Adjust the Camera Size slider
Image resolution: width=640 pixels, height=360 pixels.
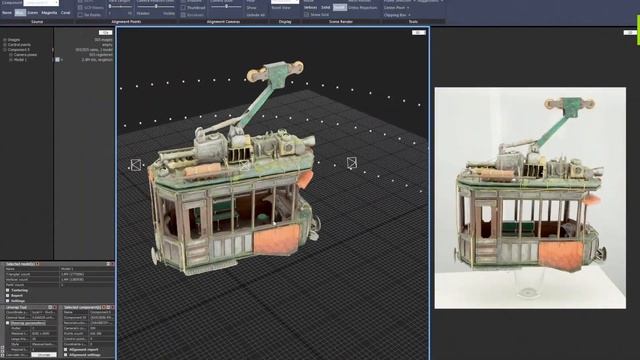click(226, 7)
